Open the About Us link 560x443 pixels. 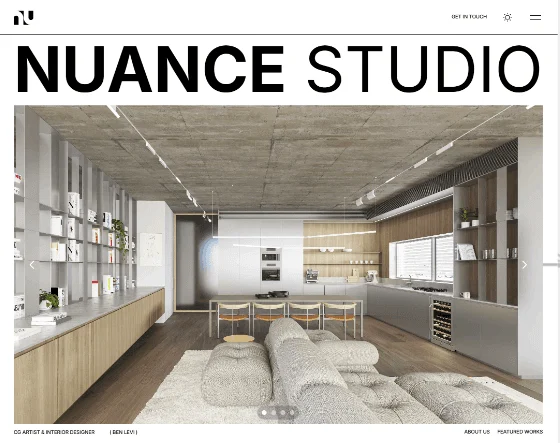[x=477, y=432]
